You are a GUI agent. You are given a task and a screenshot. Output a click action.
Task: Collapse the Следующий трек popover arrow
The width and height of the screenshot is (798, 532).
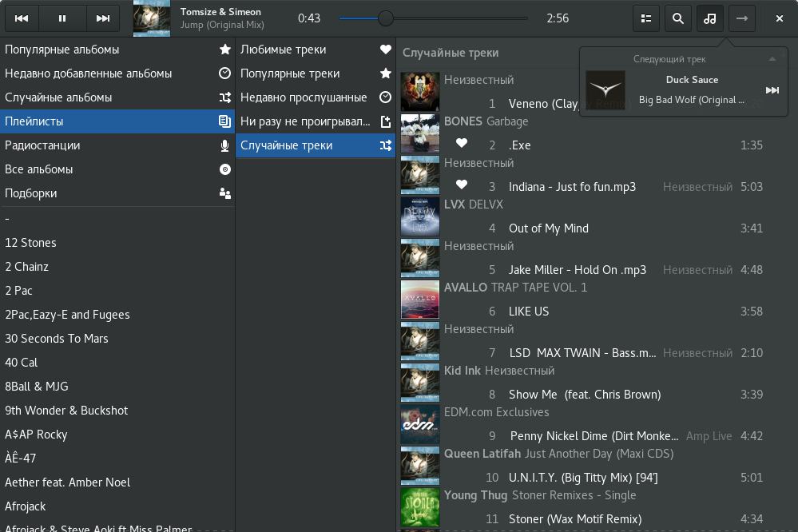(772, 59)
